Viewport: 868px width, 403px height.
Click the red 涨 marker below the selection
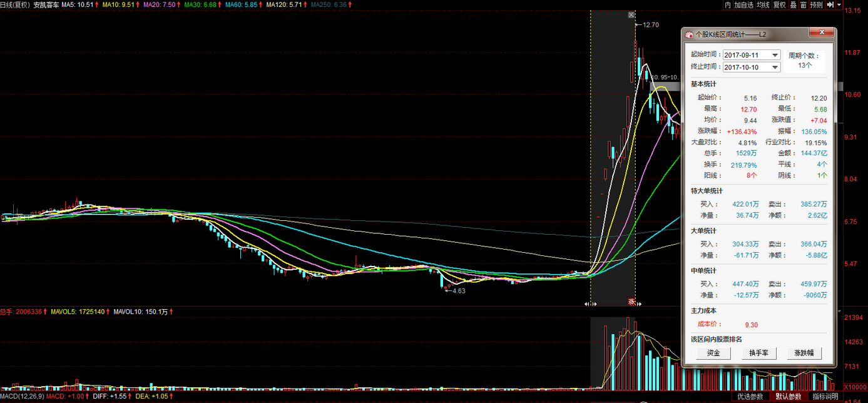(x=631, y=302)
